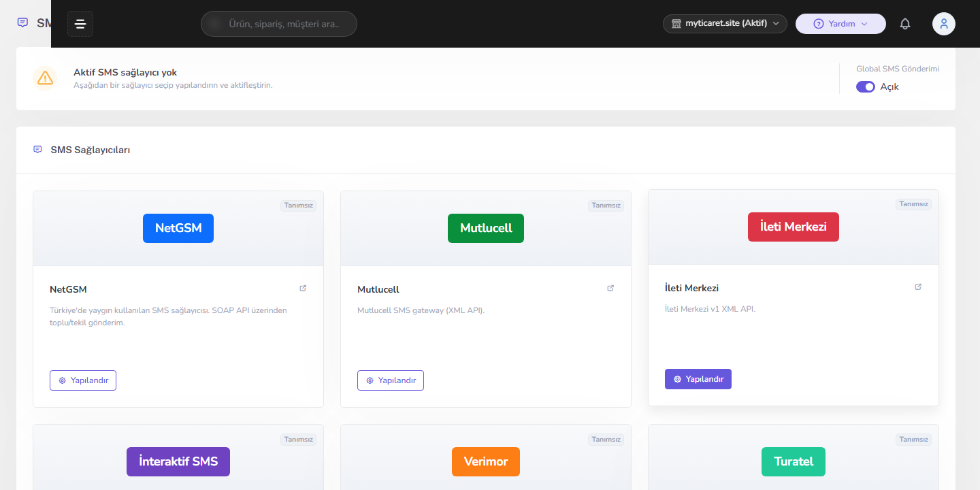
Task: Click the Tanımsız badge on İleti Merkezi card
Action: (x=914, y=204)
